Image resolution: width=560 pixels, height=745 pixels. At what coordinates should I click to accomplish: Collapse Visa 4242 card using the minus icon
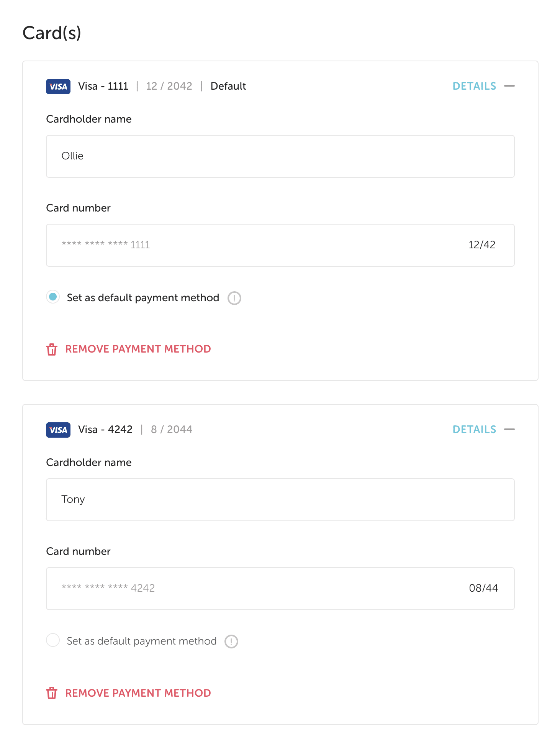pyautogui.click(x=509, y=430)
